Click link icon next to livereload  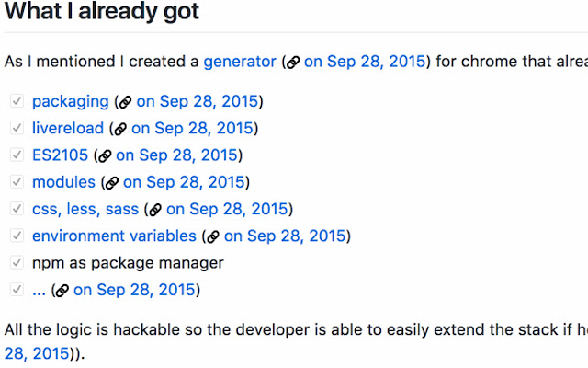point(120,129)
